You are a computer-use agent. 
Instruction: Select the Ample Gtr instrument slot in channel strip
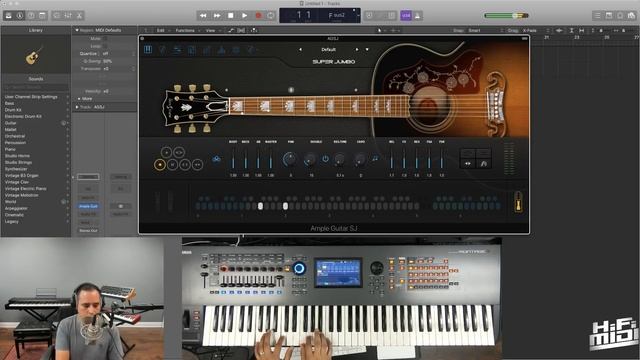88,206
